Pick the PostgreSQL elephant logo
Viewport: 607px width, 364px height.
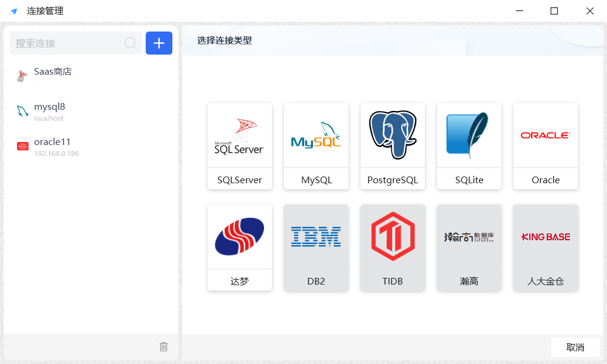393,135
